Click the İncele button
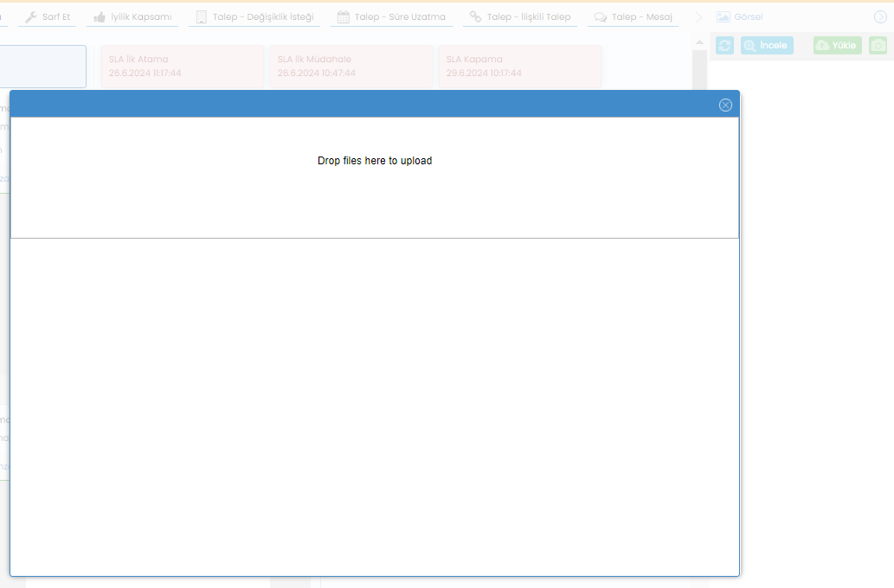This screenshot has height=588, width=894. [767, 45]
